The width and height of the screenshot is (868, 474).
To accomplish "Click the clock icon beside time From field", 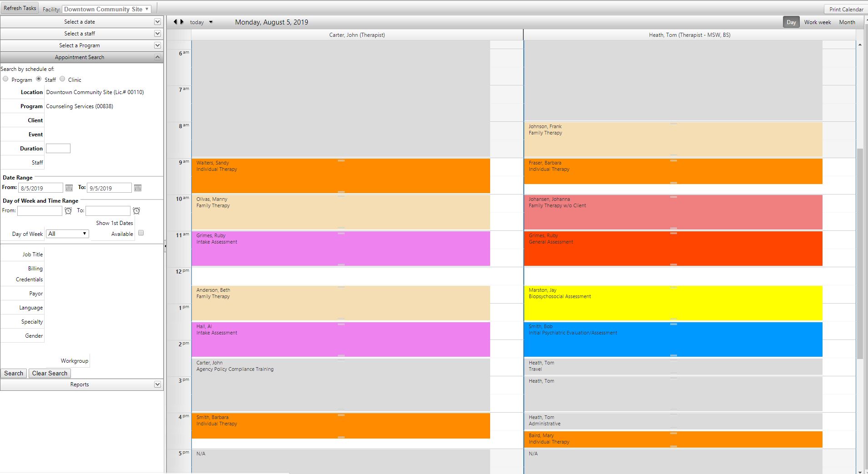I will point(69,211).
